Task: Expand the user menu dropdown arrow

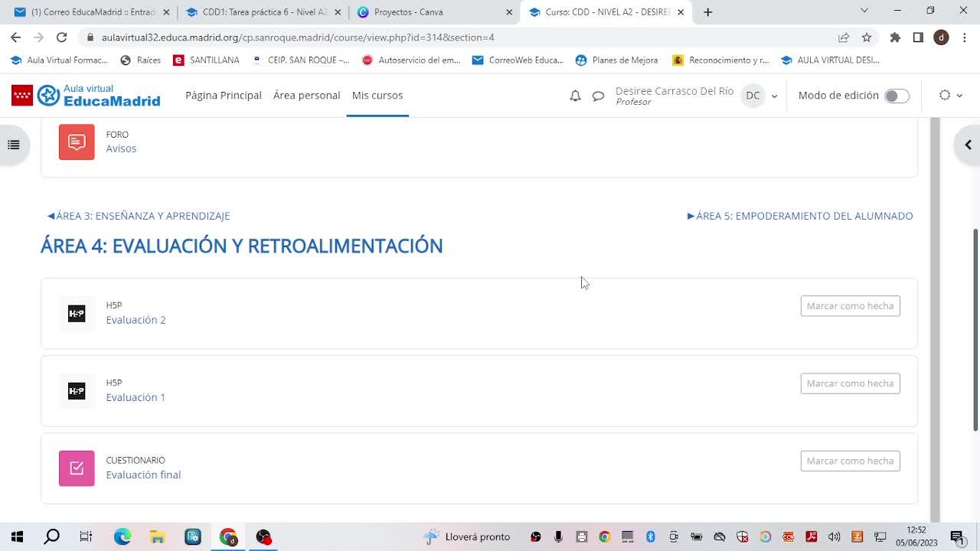Action: coord(774,96)
